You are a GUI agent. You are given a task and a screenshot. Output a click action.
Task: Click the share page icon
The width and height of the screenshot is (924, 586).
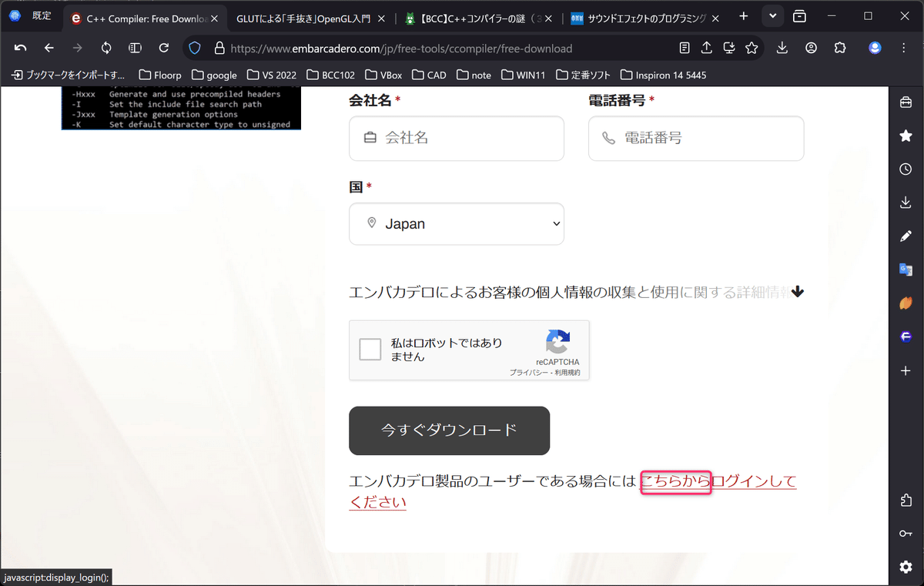pos(707,48)
